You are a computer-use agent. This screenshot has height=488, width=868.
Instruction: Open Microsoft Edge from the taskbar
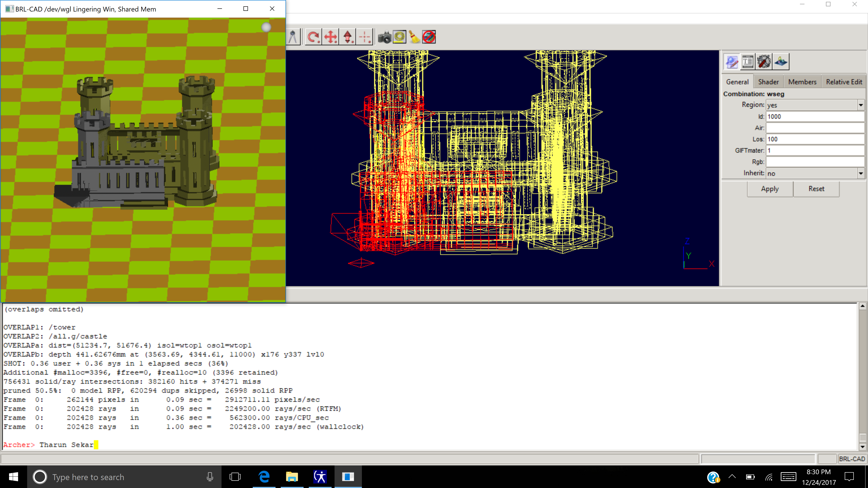[264, 477]
